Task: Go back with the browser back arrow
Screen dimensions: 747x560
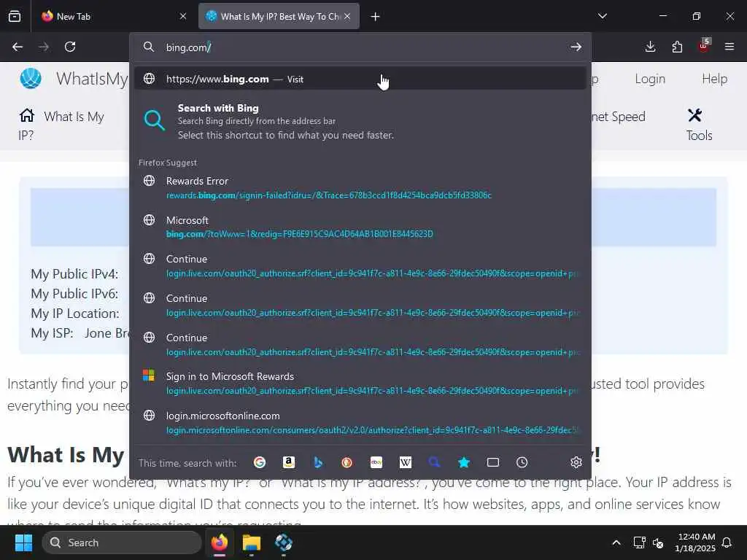Action: pyautogui.click(x=18, y=47)
